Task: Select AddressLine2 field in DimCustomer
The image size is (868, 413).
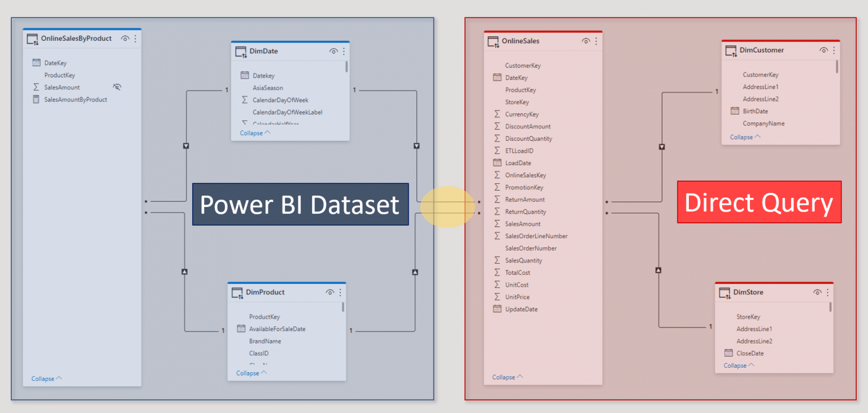Action: 761,99
